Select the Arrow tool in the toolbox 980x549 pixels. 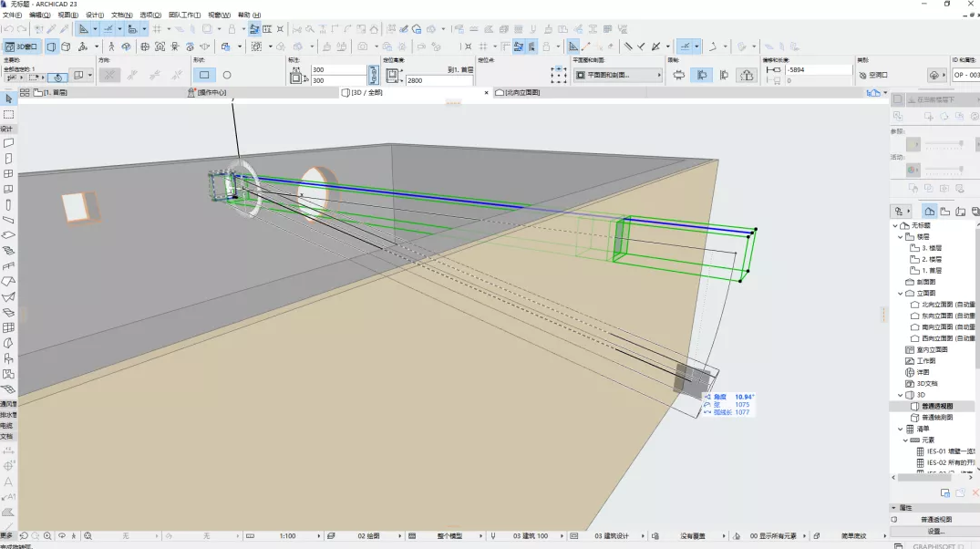coord(8,98)
